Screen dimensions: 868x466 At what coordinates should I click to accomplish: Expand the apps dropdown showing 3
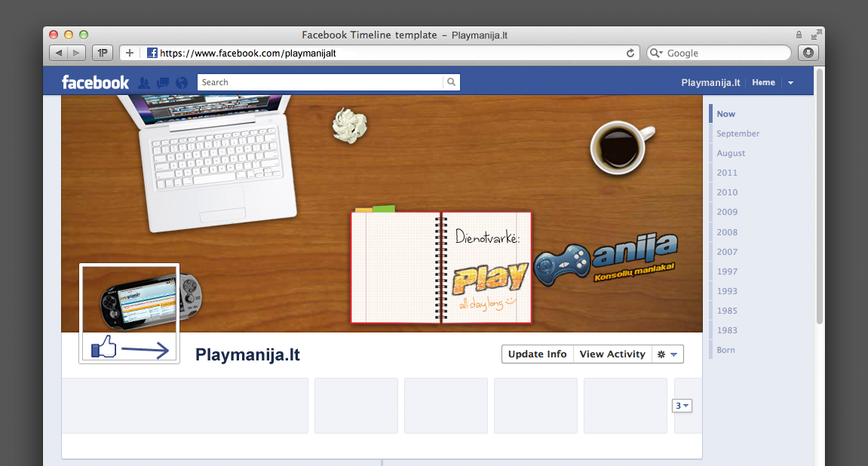pyautogui.click(x=682, y=406)
